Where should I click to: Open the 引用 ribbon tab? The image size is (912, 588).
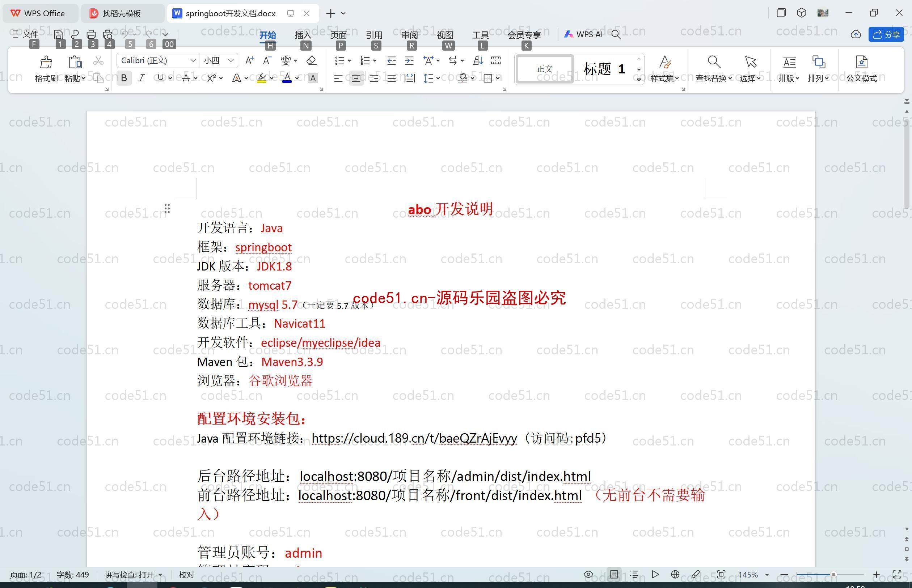[374, 35]
